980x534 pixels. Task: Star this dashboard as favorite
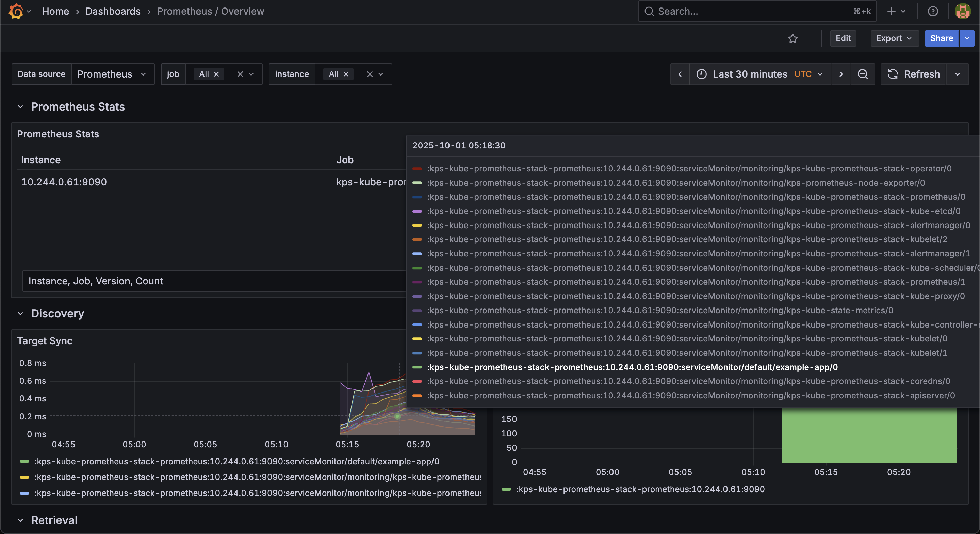click(x=793, y=38)
